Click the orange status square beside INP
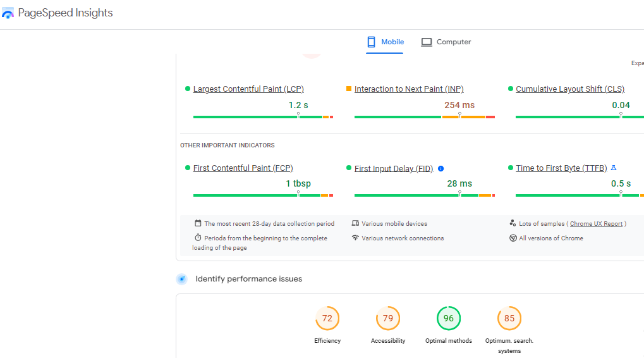 click(349, 89)
